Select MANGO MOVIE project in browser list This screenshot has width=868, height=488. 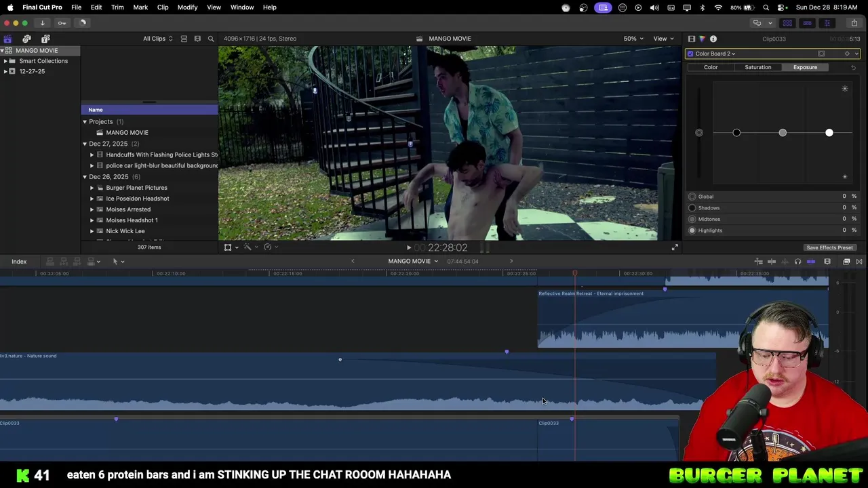point(127,133)
